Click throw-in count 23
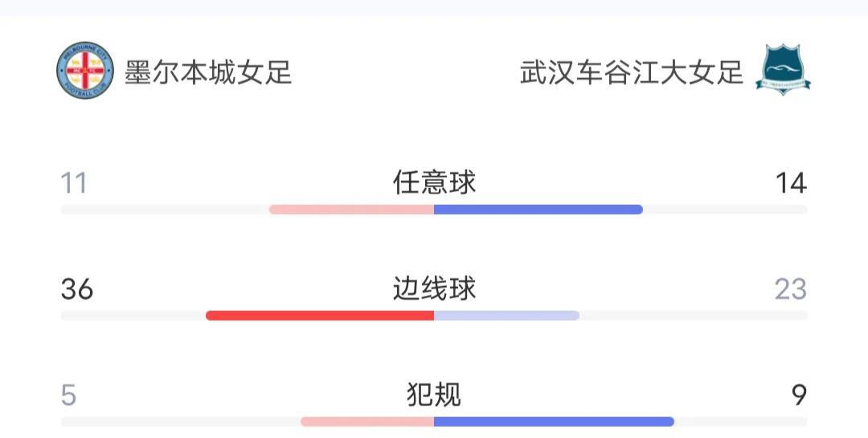This screenshot has height=438, width=868. 791,289
